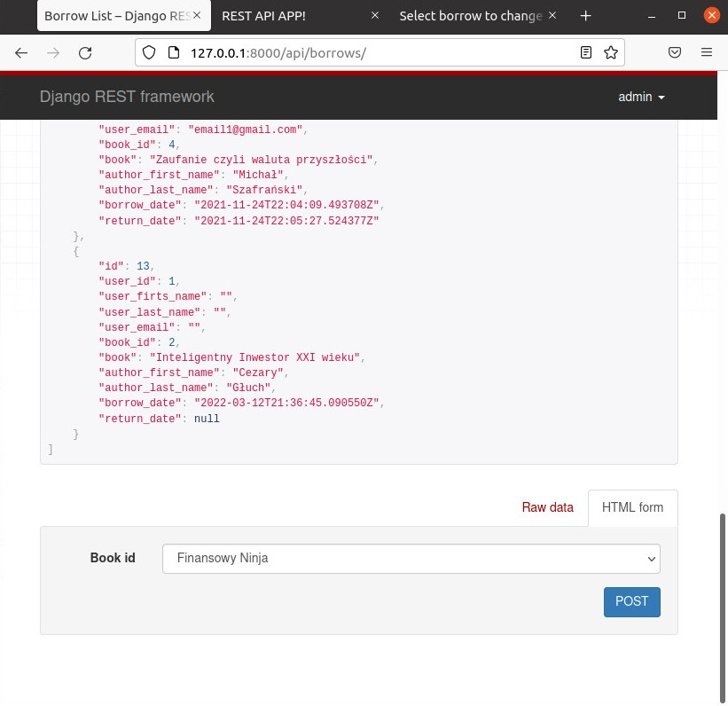Reload the page with refresh icon
Viewport: 728px width, 706px height.
[x=85, y=53]
